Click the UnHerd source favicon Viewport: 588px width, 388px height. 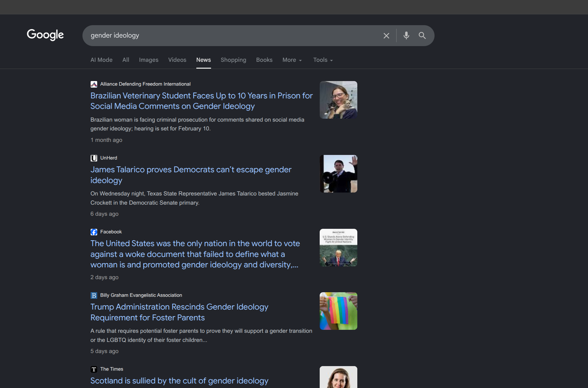tap(94, 158)
